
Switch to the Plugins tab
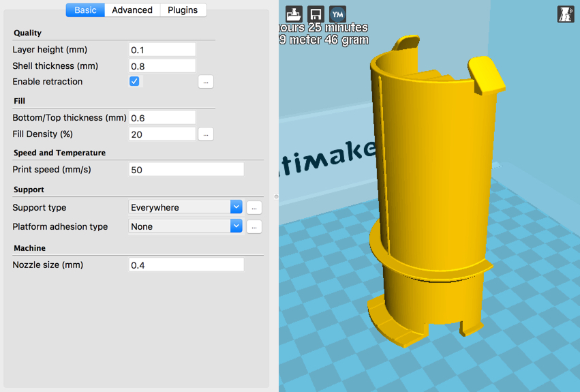(x=183, y=10)
